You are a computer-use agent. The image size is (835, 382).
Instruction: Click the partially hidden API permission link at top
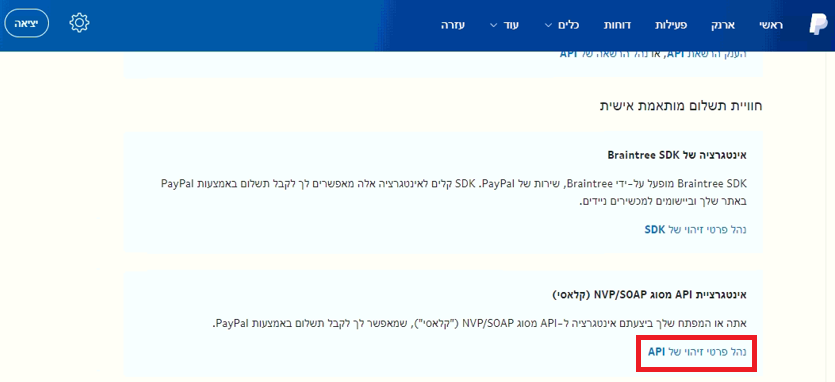653,54
